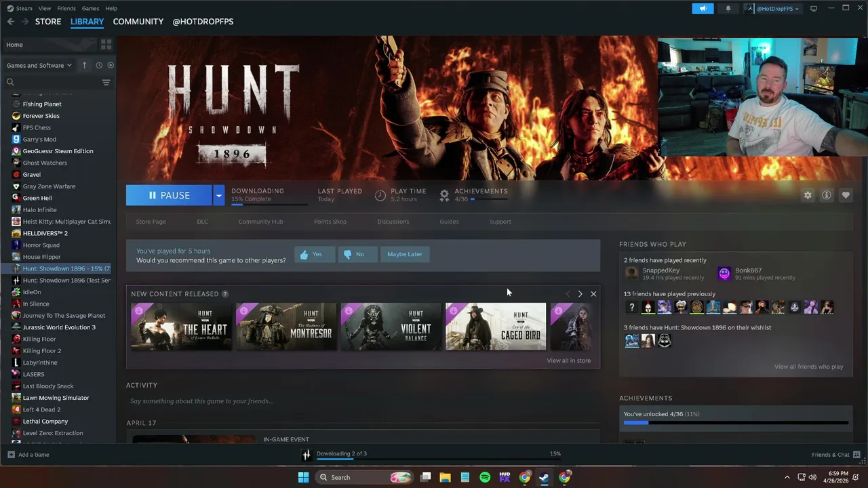This screenshot has height=488, width=868.
Task: Click the play time clock icon
Action: (x=380, y=195)
